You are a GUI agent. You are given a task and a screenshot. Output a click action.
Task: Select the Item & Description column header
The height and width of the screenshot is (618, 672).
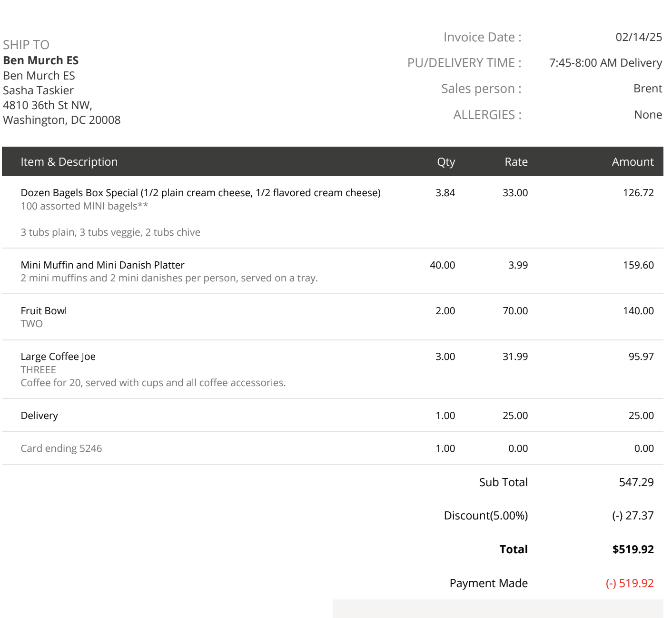pyautogui.click(x=69, y=161)
